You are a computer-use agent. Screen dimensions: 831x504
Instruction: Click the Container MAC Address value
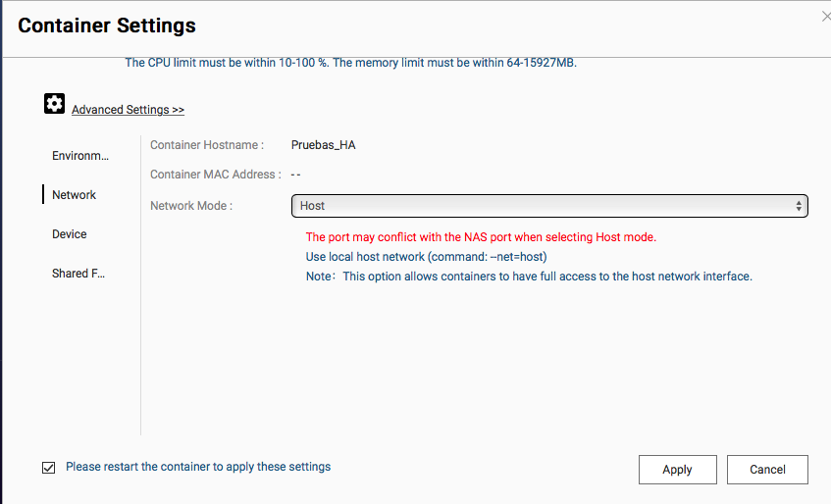[x=295, y=175]
